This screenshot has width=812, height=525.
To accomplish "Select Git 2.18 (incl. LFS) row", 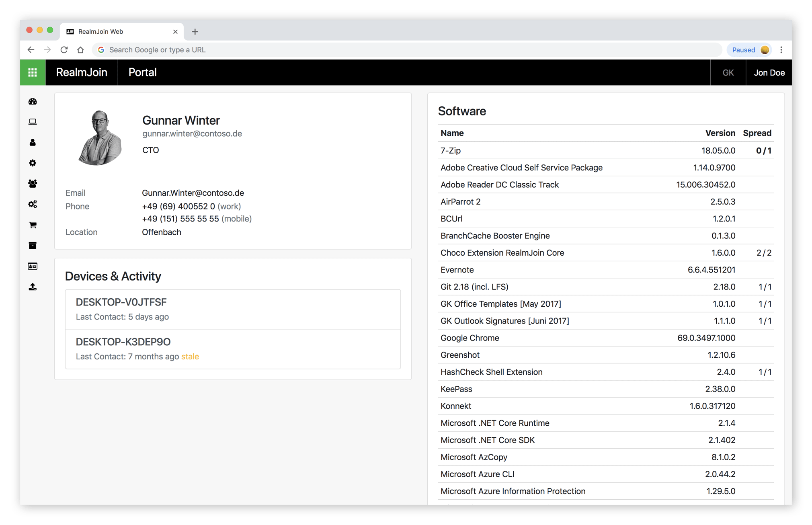I will pyautogui.click(x=606, y=287).
